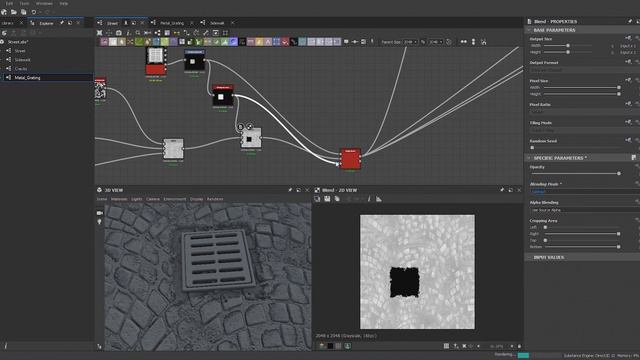Collapse Specific Parameters section

[x=529, y=158]
